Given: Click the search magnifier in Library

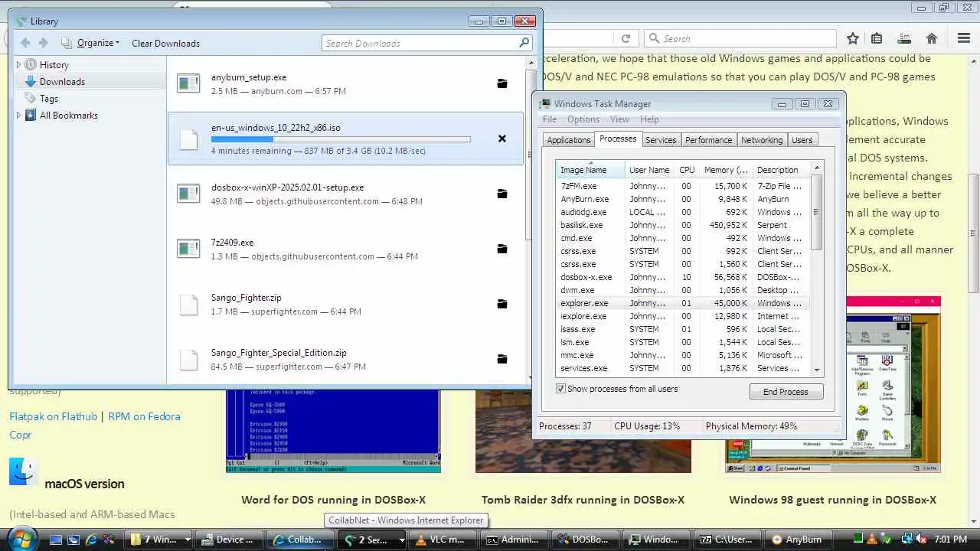Looking at the screenshot, I should (x=524, y=43).
